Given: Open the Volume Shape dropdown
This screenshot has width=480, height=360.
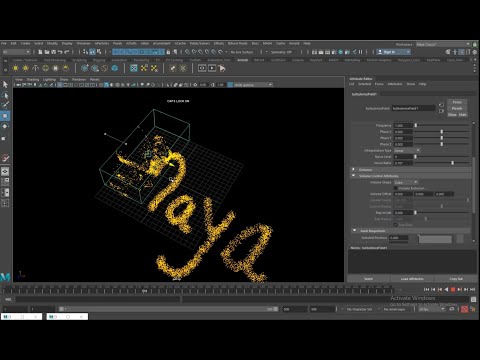Looking at the screenshot, I should click(x=406, y=182).
